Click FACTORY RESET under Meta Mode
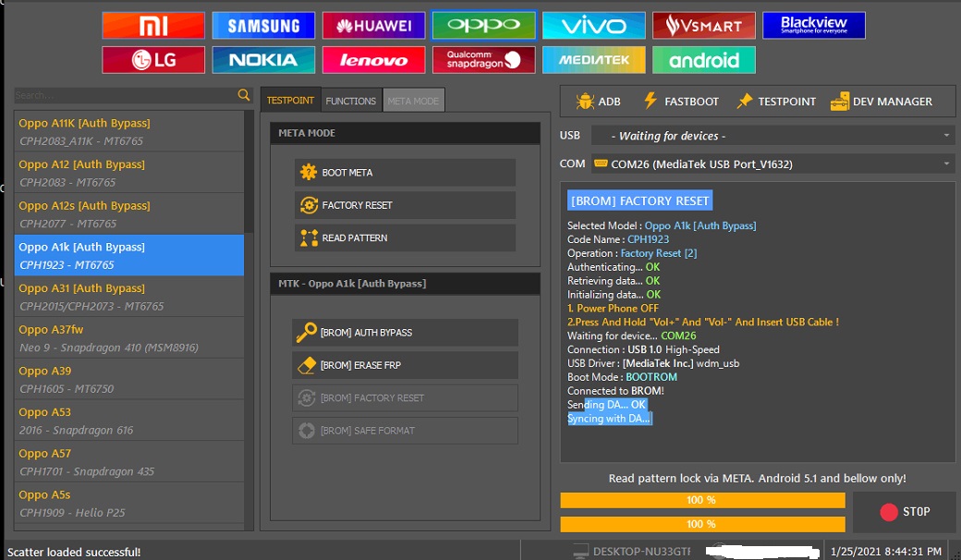The height and width of the screenshot is (560, 961). point(405,205)
